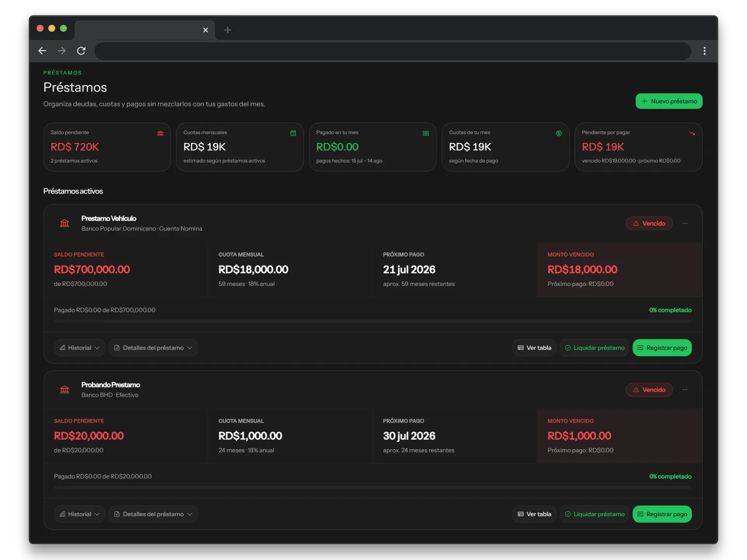Click dollar icon on Cuotas de tu mes card

pos(559,133)
